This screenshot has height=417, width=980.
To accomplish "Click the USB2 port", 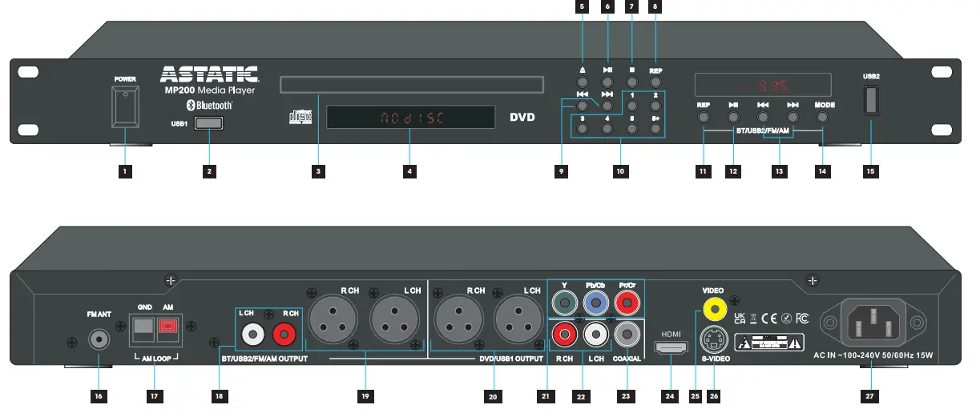I will pos(871,101).
